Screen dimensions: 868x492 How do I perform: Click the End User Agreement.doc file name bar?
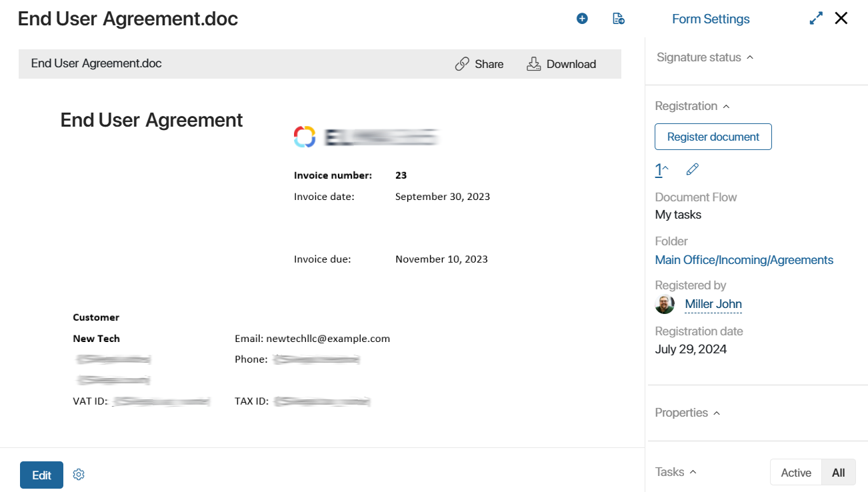[x=320, y=64]
